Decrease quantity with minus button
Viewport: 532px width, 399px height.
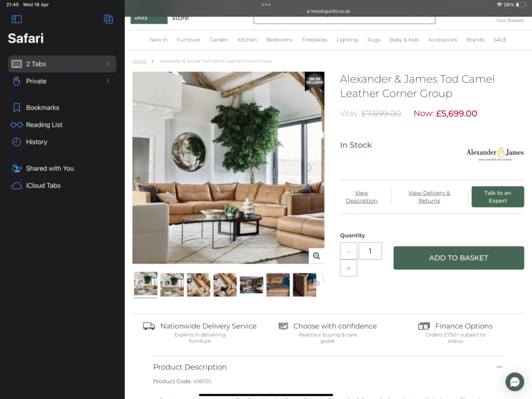349,251
